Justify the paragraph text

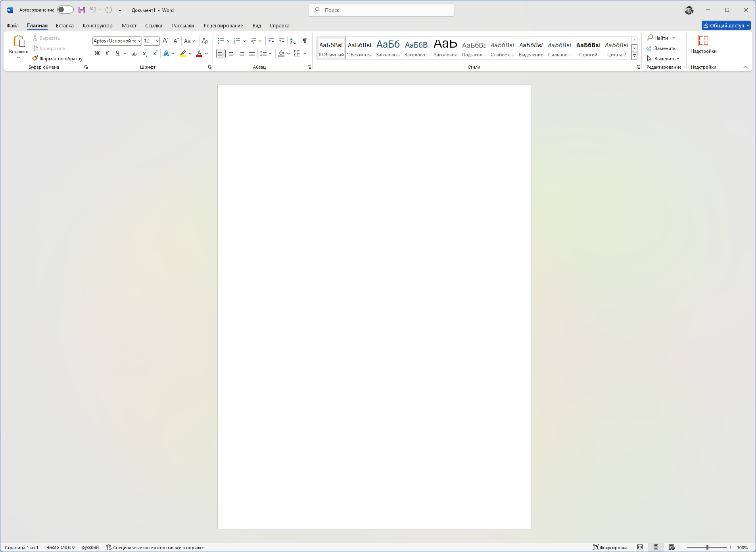tap(252, 54)
